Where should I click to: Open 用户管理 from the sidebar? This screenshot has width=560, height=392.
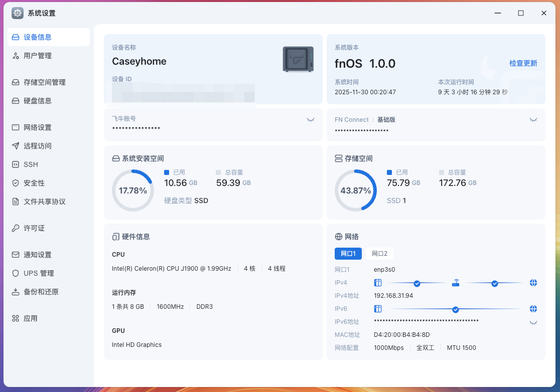(x=35, y=56)
